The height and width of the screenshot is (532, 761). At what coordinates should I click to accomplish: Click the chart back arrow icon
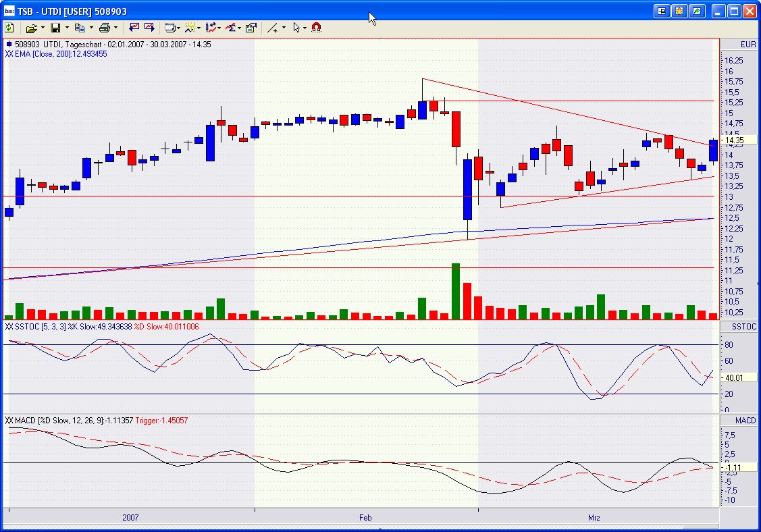[x=134, y=28]
